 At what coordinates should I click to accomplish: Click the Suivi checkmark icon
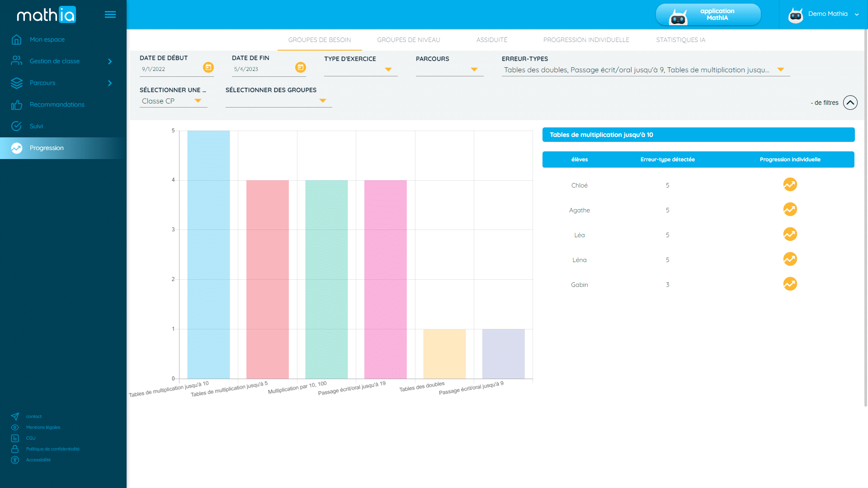point(17,126)
